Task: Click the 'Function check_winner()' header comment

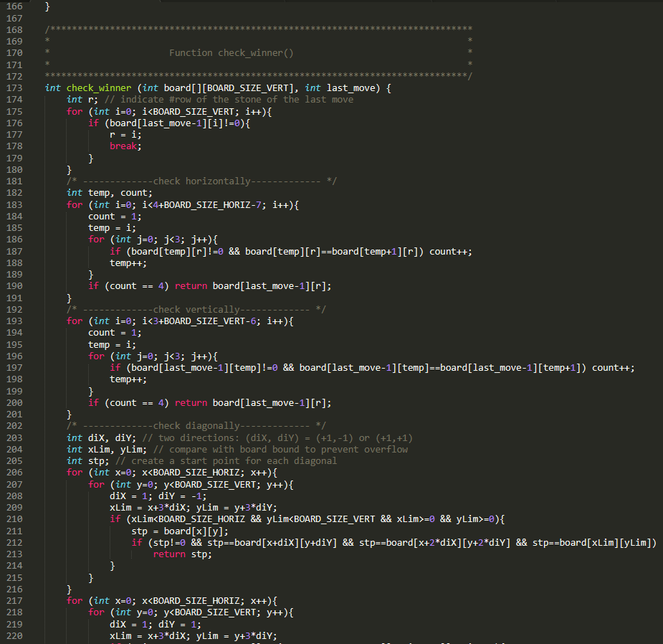Action: [x=232, y=53]
